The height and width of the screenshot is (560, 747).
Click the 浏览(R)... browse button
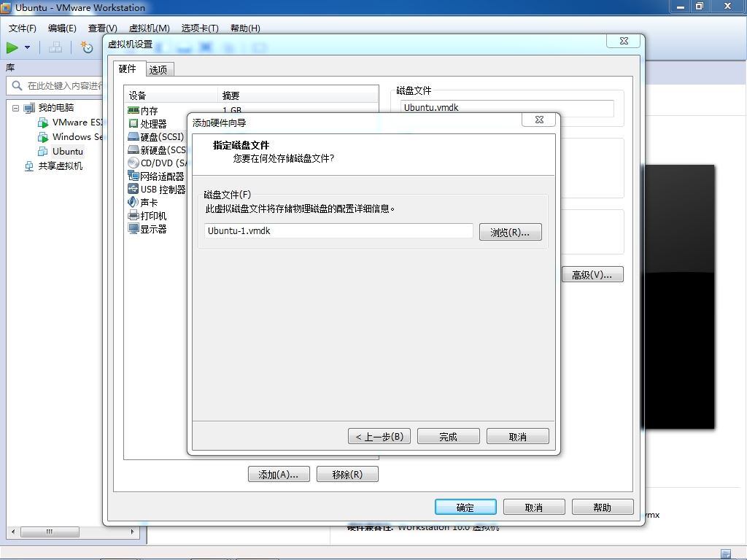pyautogui.click(x=510, y=232)
